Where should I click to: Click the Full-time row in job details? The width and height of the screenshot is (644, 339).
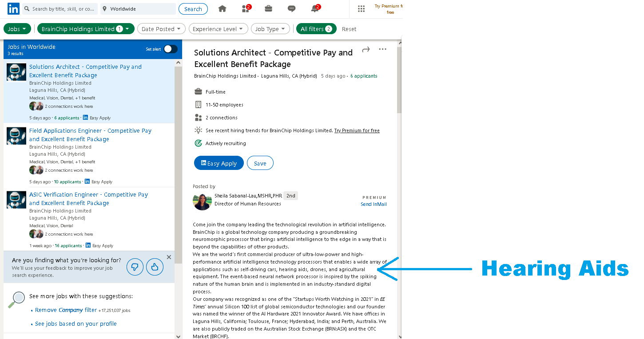click(210, 92)
